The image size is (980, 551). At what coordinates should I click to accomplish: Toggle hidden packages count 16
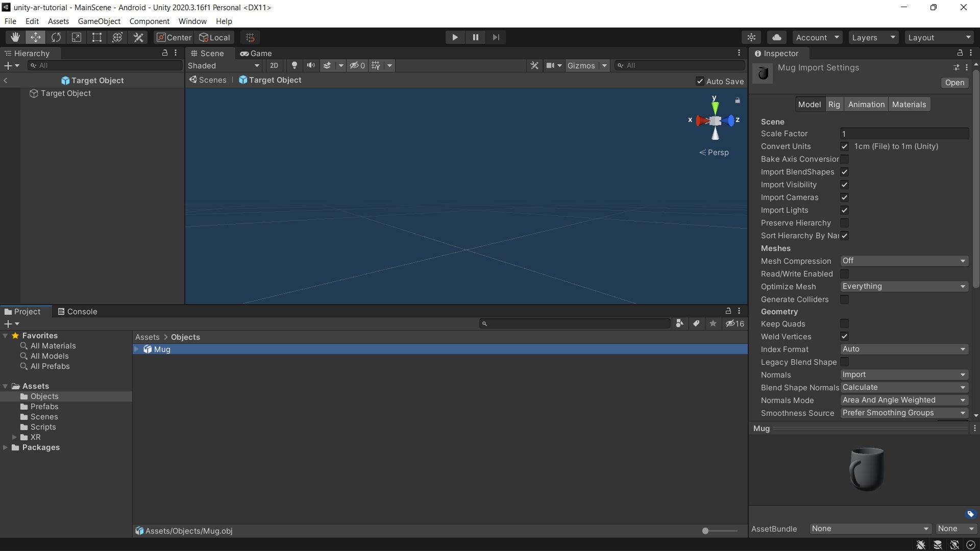click(735, 323)
